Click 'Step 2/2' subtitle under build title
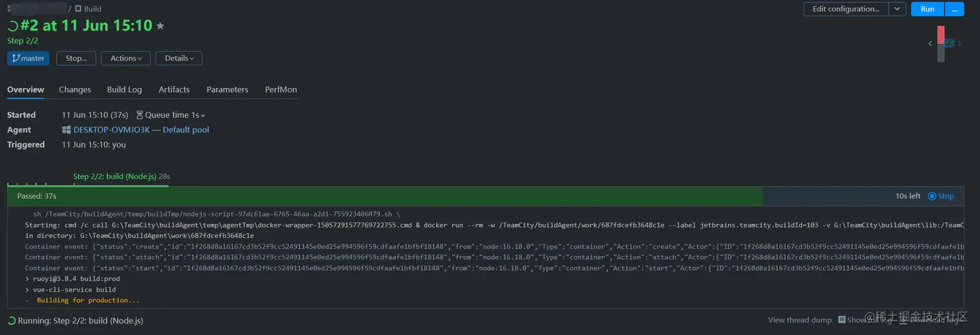The height and width of the screenshot is (335, 980). point(23,41)
